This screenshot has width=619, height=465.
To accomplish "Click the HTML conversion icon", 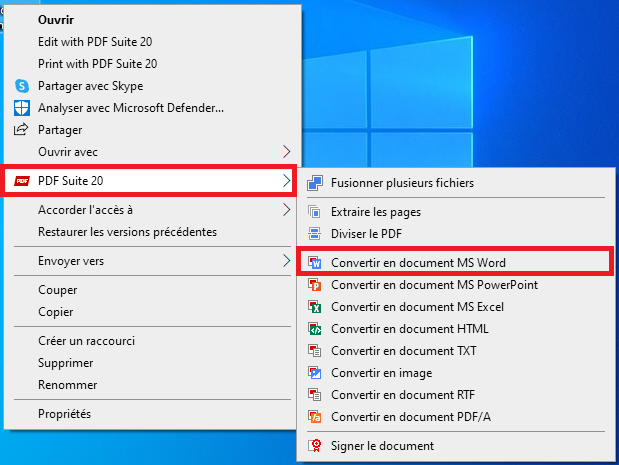I will (x=315, y=329).
